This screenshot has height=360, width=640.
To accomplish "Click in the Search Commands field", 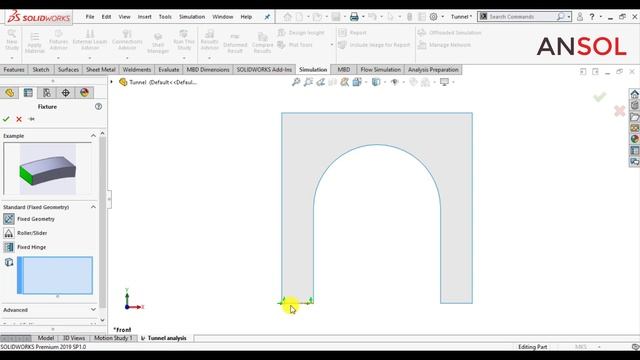I will [521, 17].
